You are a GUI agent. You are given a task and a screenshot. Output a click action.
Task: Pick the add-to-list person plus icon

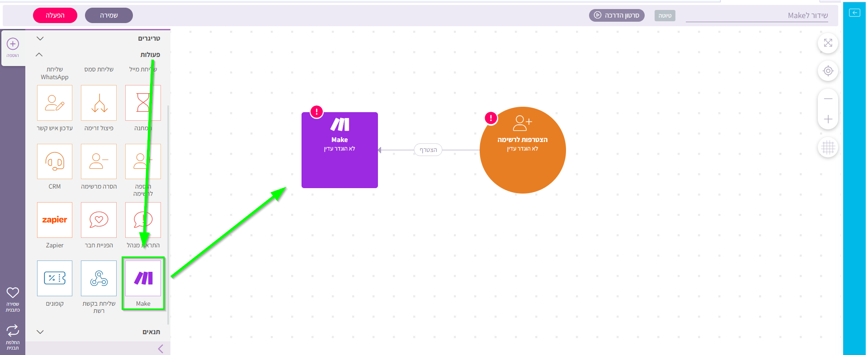[x=143, y=161]
